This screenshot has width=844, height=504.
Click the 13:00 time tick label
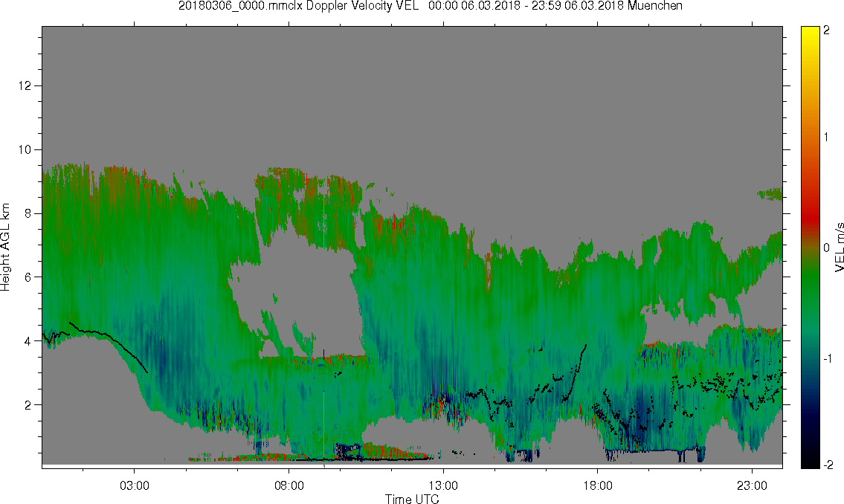coord(443,485)
